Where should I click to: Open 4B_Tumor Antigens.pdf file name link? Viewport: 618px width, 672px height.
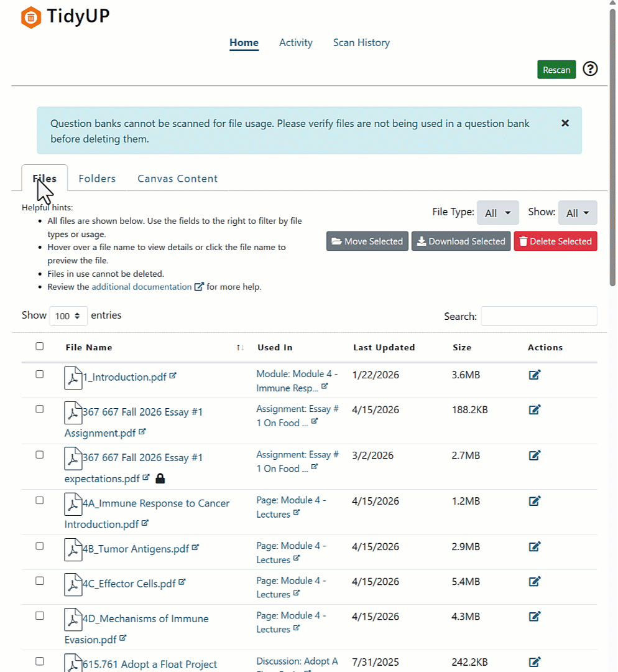pos(136,549)
